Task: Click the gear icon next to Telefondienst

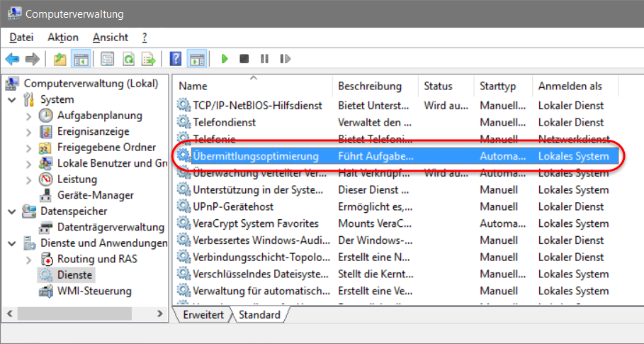Action: pos(183,122)
